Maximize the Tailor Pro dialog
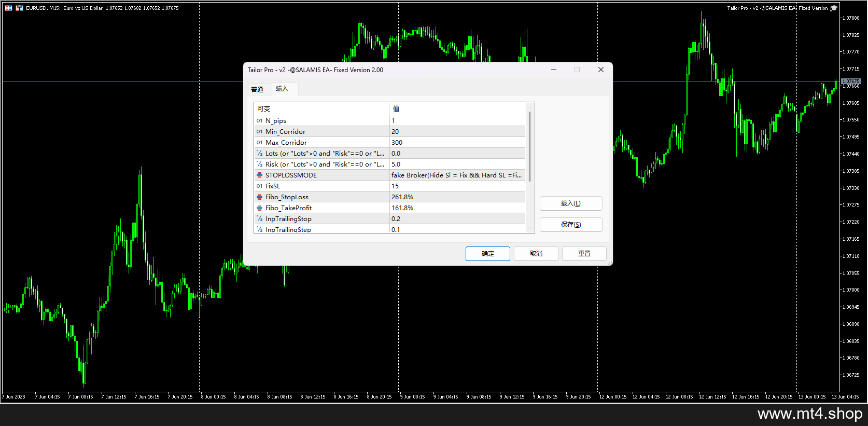 click(x=577, y=70)
